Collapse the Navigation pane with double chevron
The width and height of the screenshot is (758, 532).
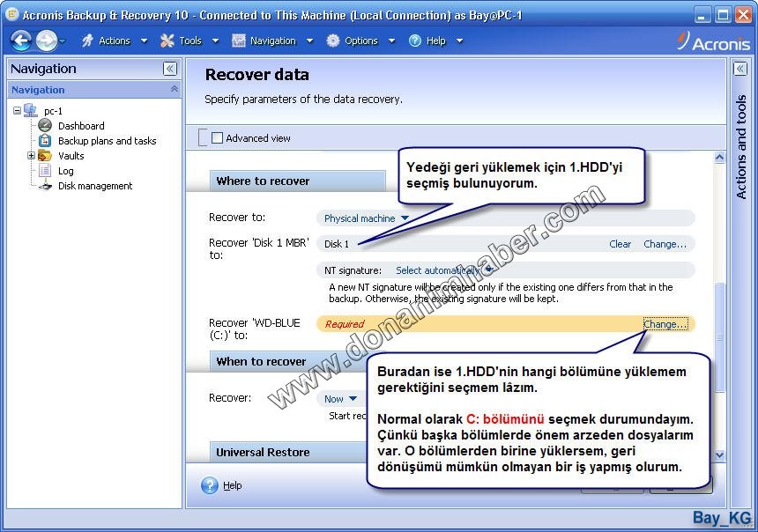click(170, 69)
